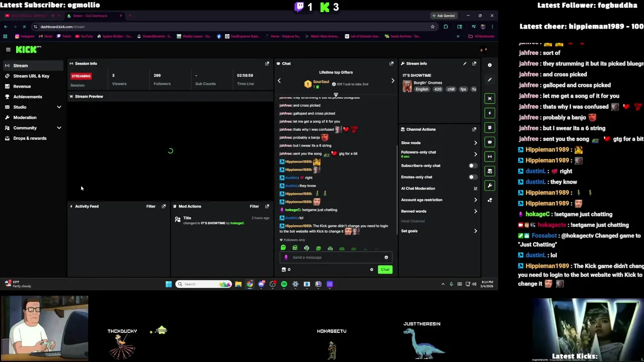Open the info icon in right rail

490,65
